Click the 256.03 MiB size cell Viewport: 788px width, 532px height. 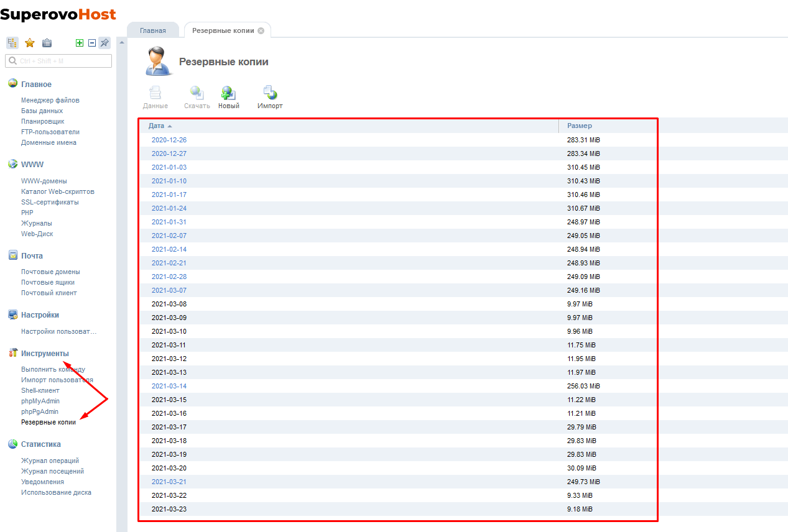pos(583,386)
